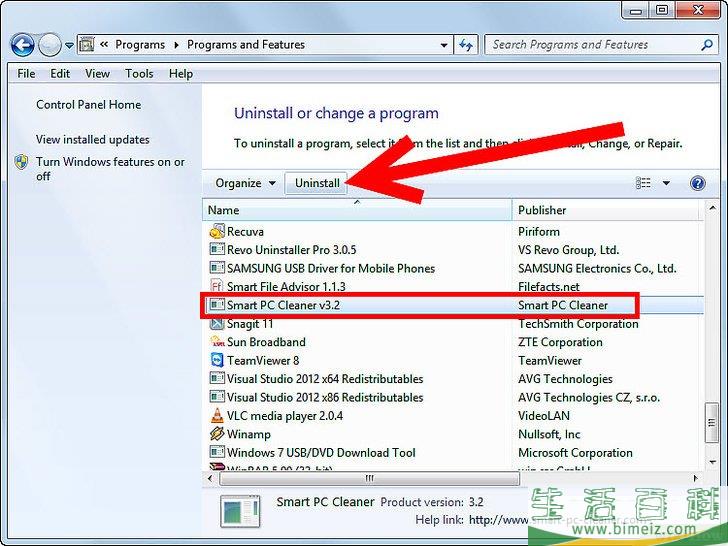Image resolution: width=728 pixels, height=546 pixels.
Task: Click the Piriform publisher cell
Action: (x=539, y=231)
